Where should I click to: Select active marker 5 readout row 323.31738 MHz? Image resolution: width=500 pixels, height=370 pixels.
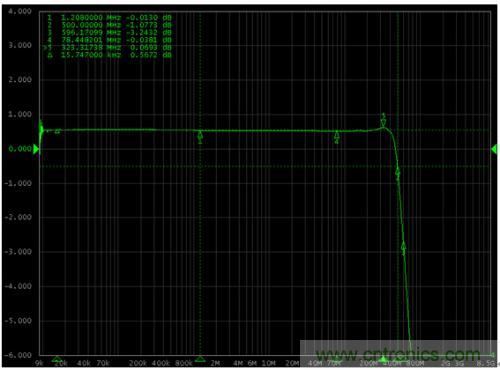click(x=108, y=48)
